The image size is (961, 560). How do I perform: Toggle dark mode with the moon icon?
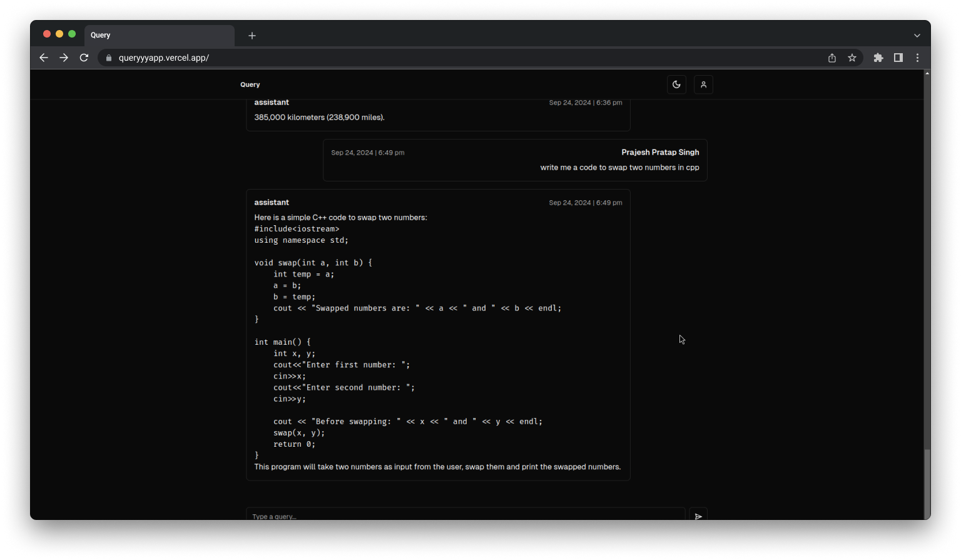(x=676, y=84)
